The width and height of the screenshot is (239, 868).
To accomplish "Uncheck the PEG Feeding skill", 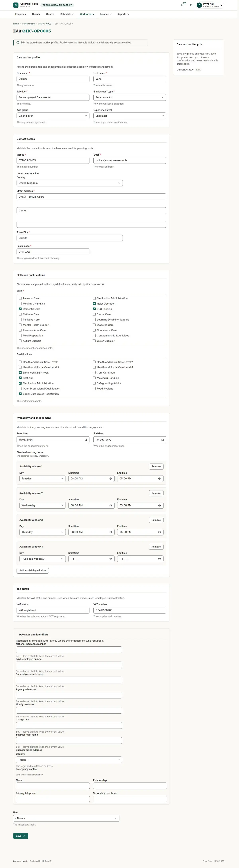I will (x=94, y=309).
